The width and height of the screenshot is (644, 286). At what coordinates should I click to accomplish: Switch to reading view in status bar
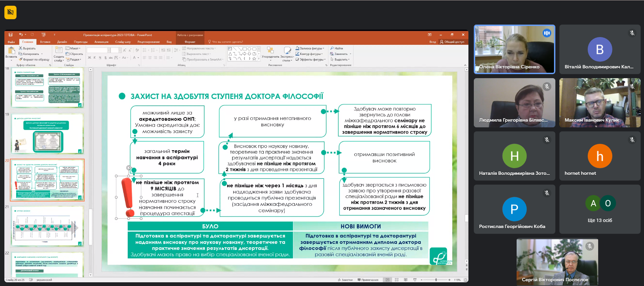[406, 280]
